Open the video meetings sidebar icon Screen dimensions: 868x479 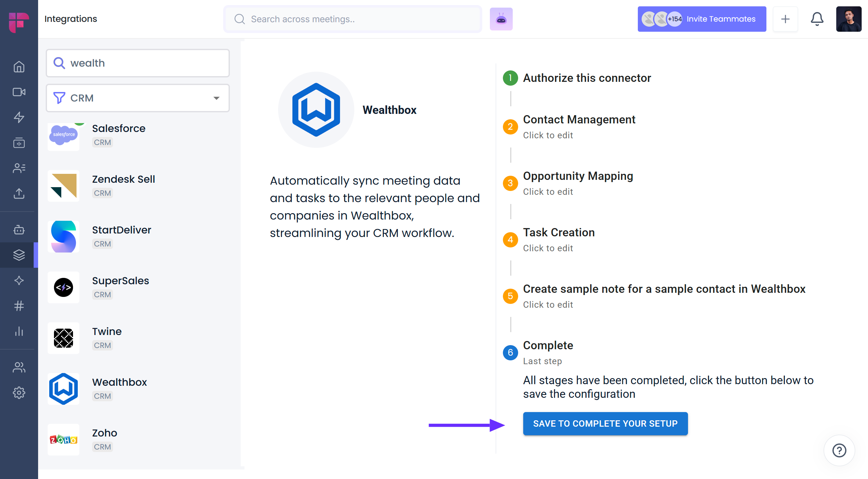[x=19, y=92]
